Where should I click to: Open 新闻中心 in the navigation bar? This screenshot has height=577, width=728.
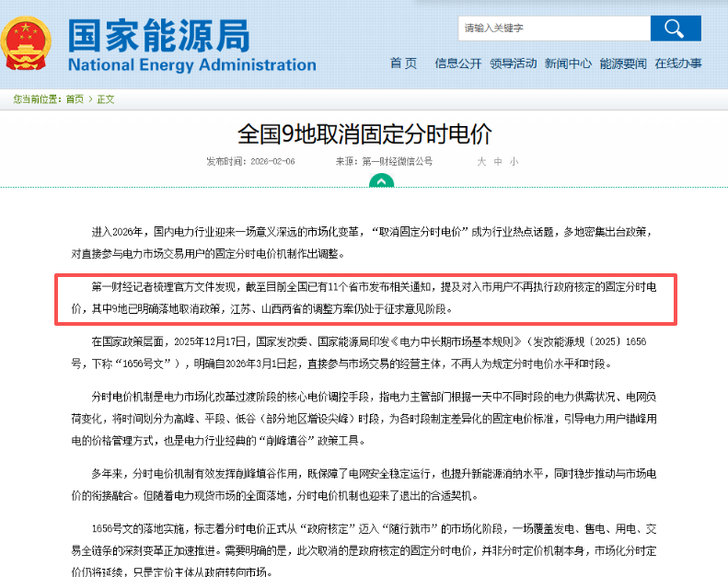pyautogui.click(x=568, y=63)
